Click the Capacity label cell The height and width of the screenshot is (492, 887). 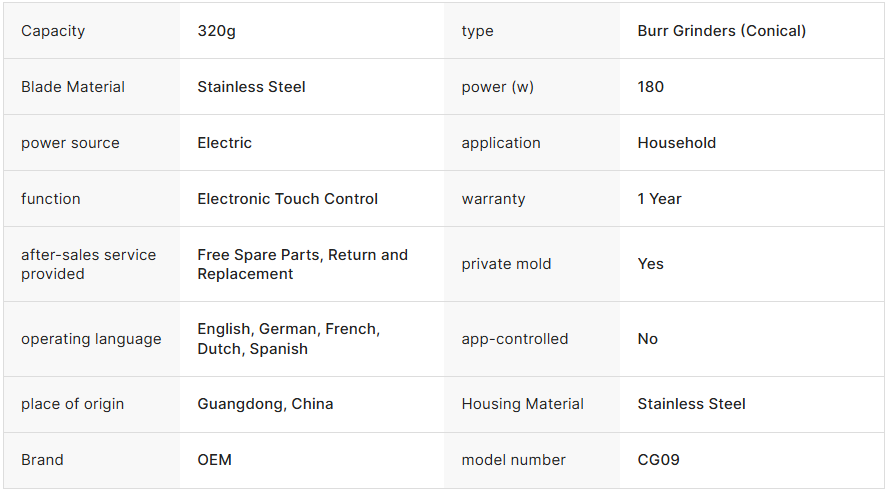(53, 31)
